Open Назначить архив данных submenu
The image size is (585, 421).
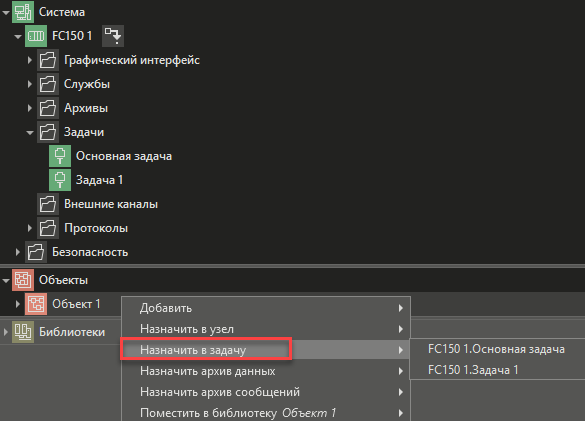click(266, 371)
